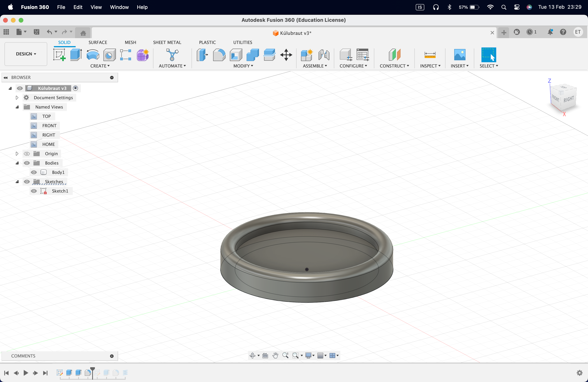Select the Shell tool

[236, 55]
